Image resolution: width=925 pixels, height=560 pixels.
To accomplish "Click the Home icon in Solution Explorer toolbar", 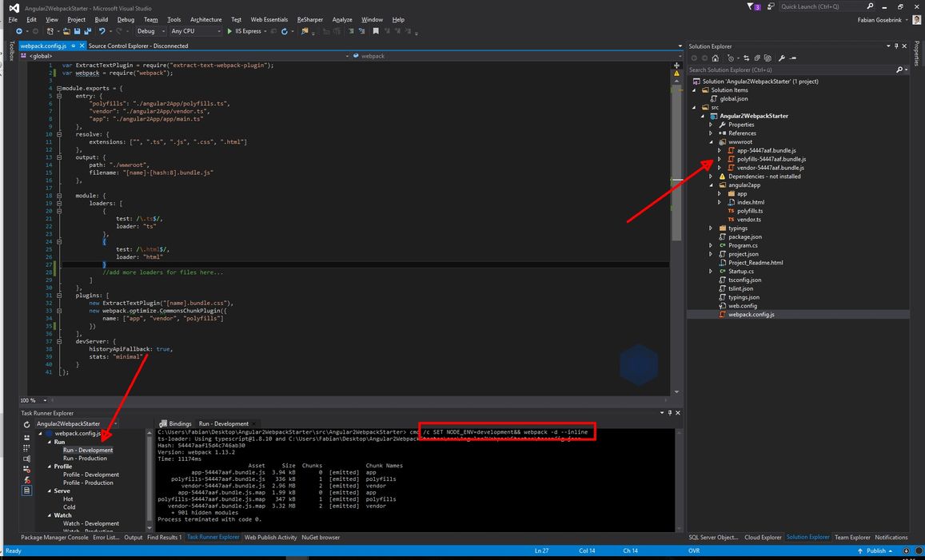I will (715, 58).
